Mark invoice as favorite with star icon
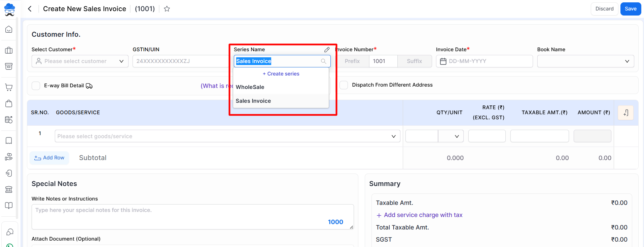This screenshot has height=247, width=644. 167,9
